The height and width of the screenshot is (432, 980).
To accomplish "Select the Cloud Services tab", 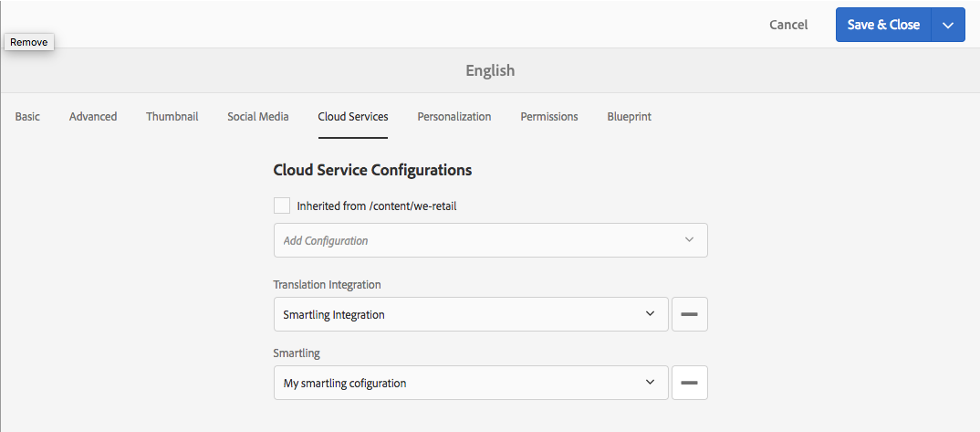I will (353, 116).
